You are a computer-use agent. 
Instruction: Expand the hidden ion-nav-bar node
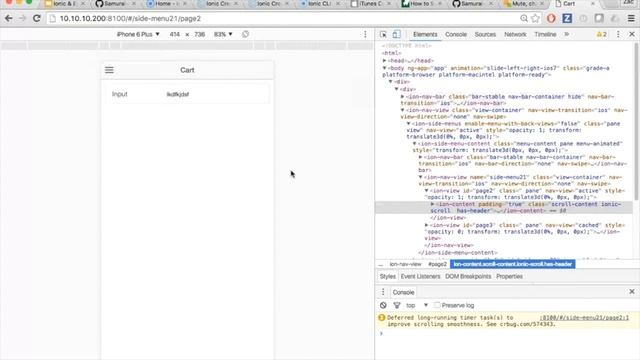point(402,97)
